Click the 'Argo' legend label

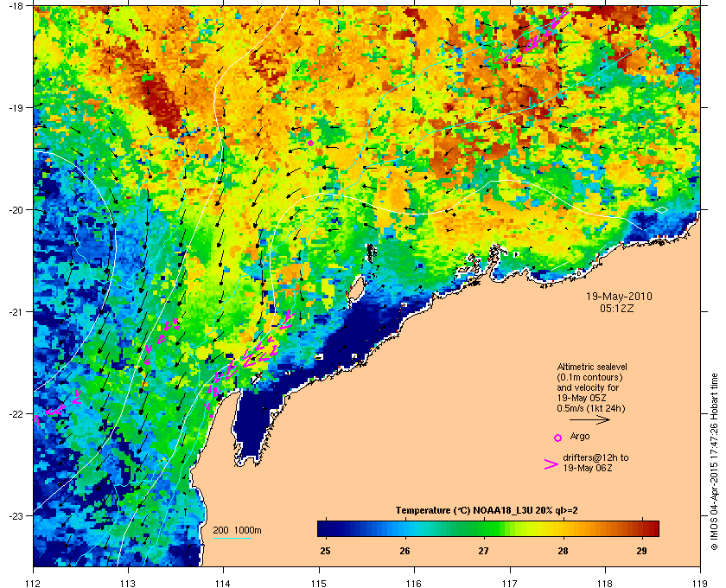point(580,437)
